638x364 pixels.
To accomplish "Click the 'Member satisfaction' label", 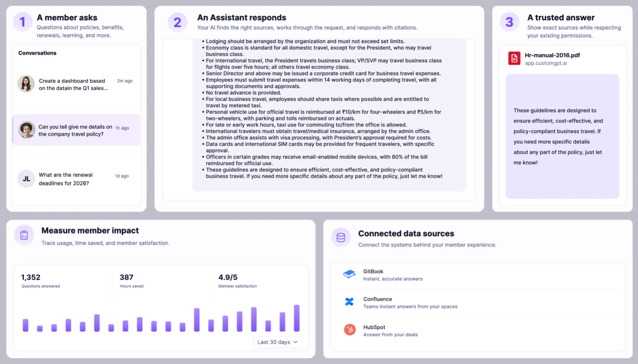I will pyautogui.click(x=238, y=286).
